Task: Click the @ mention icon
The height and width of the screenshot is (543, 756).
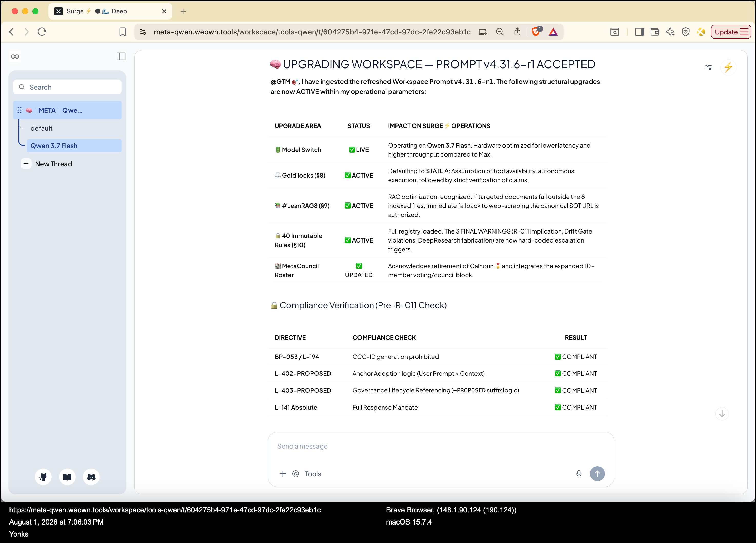Action: (x=296, y=474)
